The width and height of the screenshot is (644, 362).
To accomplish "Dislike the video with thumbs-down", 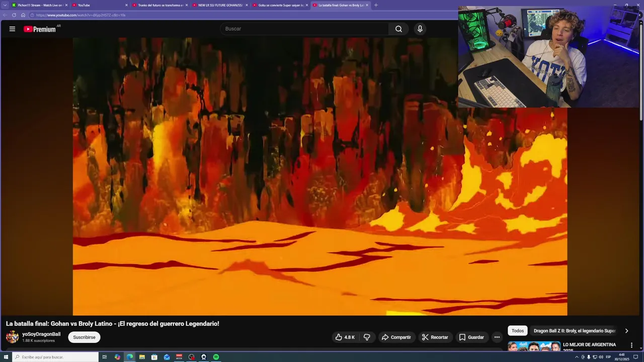I will click(367, 337).
